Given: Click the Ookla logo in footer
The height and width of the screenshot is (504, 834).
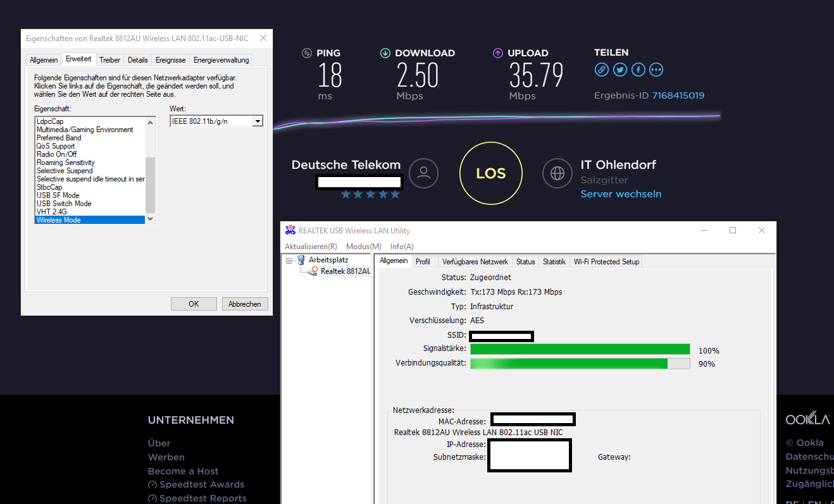Looking at the screenshot, I should (807, 419).
